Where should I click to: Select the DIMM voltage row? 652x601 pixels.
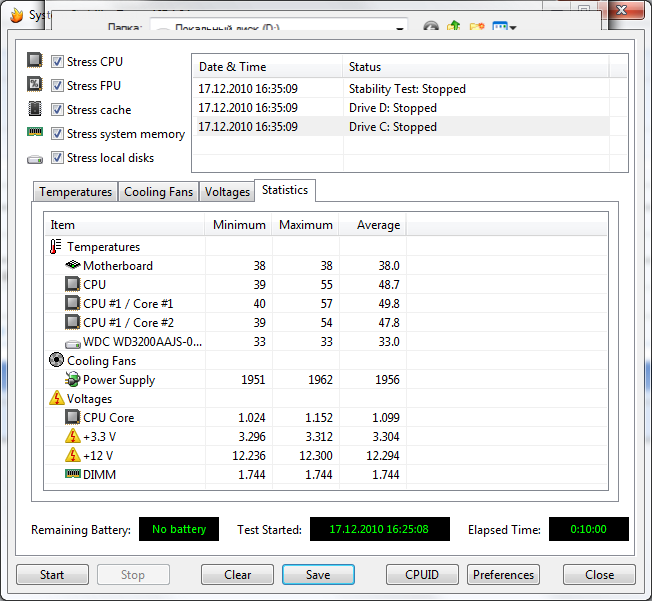click(226, 474)
